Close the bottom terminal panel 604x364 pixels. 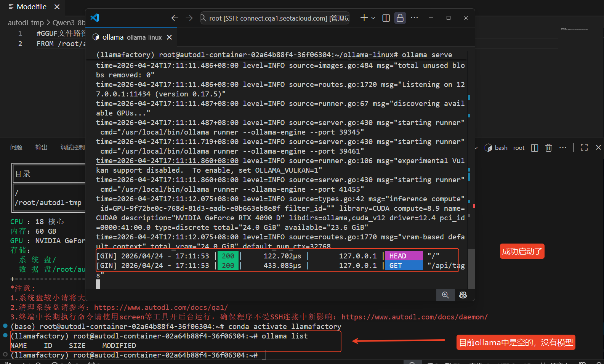click(x=598, y=148)
